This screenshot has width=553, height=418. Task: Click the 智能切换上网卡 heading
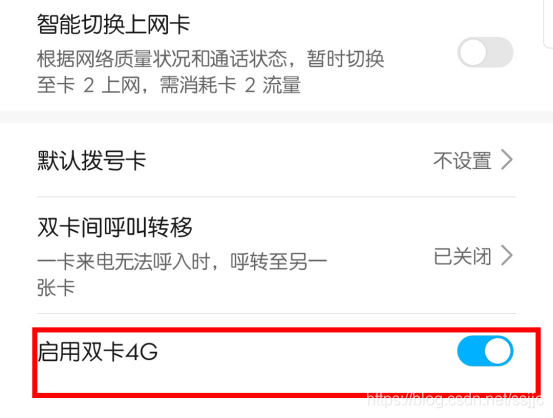(x=114, y=24)
